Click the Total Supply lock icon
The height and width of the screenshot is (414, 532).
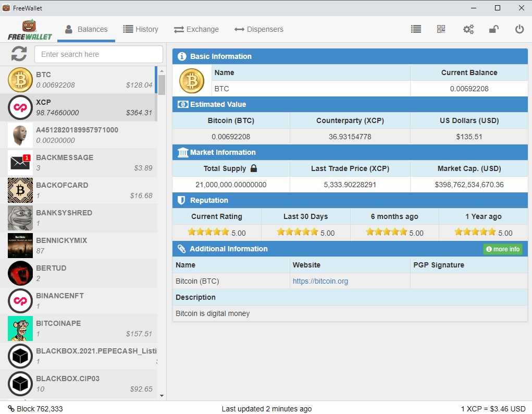click(x=253, y=168)
